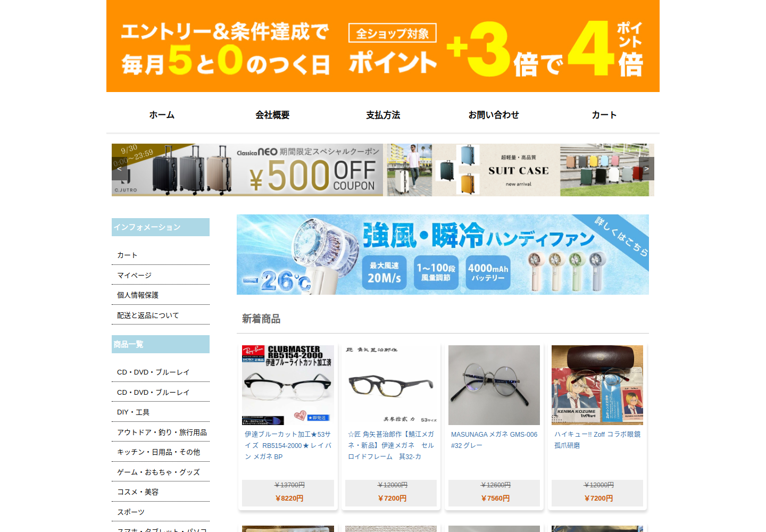Click the インフォメーション sidebar heading
Viewport: 766px width, 532px height.
coord(161,227)
